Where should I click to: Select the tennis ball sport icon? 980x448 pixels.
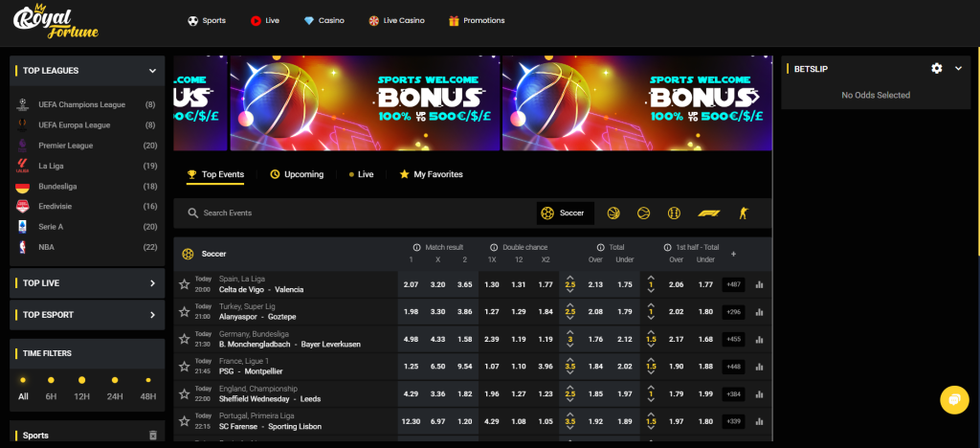coord(644,213)
